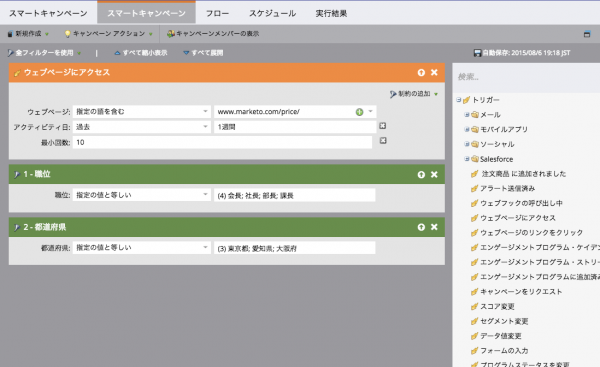The width and height of the screenshot is (600, 367).
Task: Remove the アクティビティ日 constraint
Action: tap(383, 126)
